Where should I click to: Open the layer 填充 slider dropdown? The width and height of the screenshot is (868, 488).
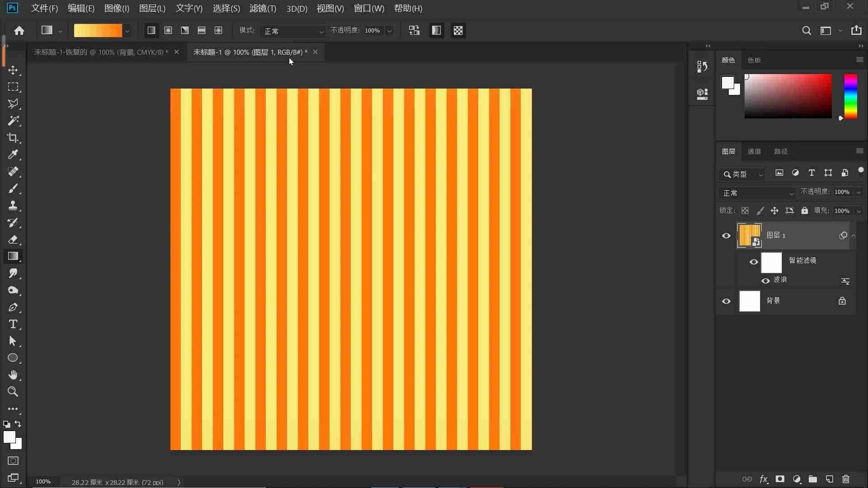(x=859, y=211)
